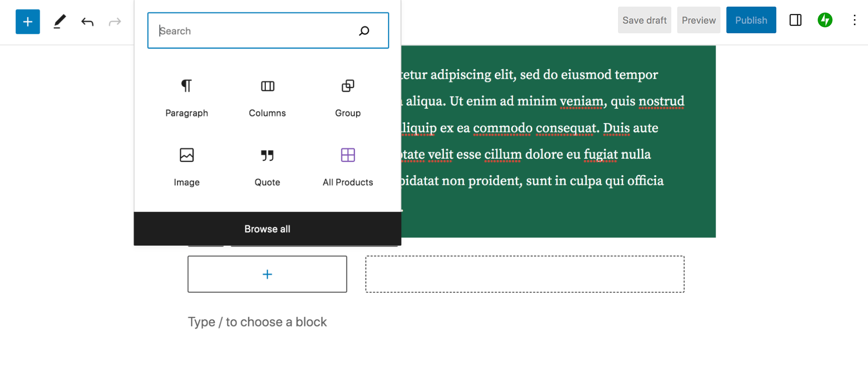The height and width of the screenshot is (373, 868).
Task: Undo the last change
Action: click(87, 21)
